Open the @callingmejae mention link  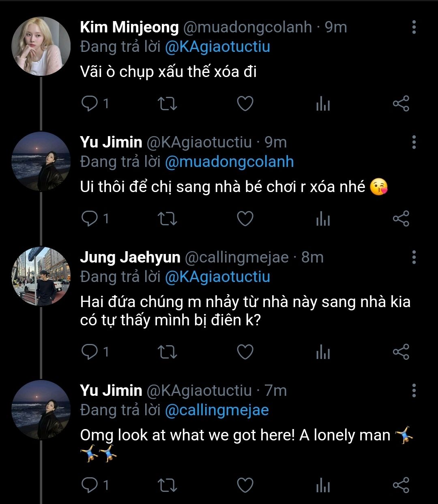(217, 410)
